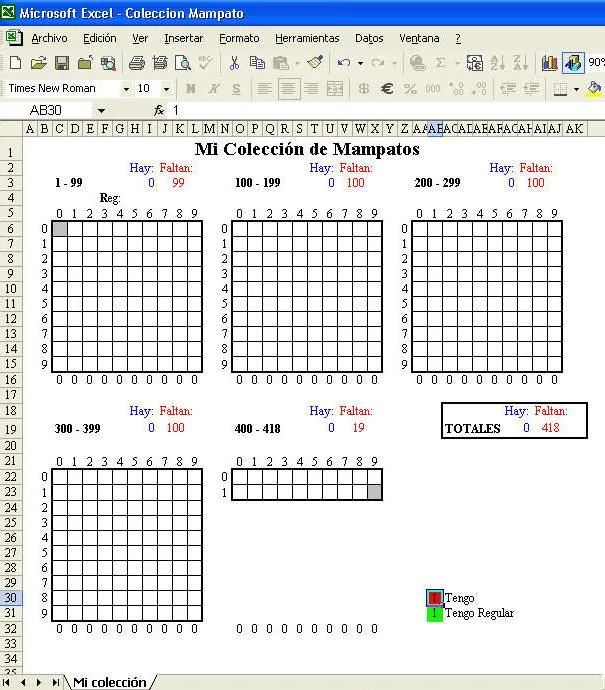Increase decimal places icon
This screenshot has width=605, height=690.
tap(456, 88)
